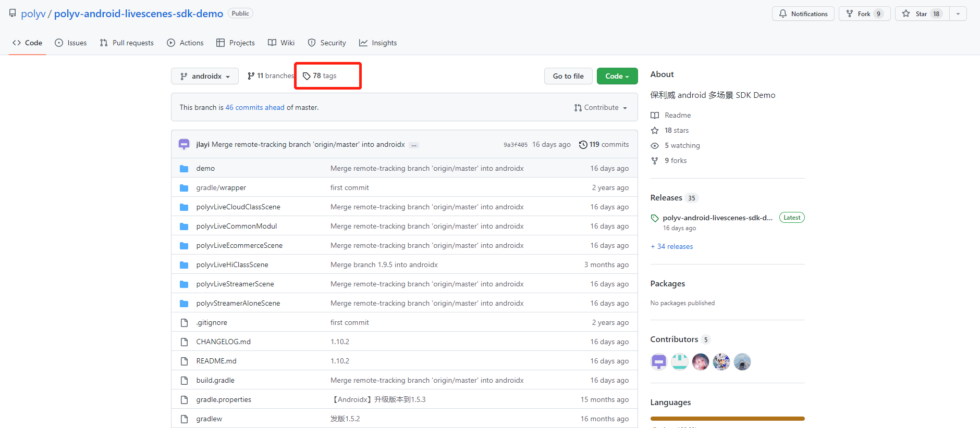
Task: Star this repository
Action: [x=923, y=14]
